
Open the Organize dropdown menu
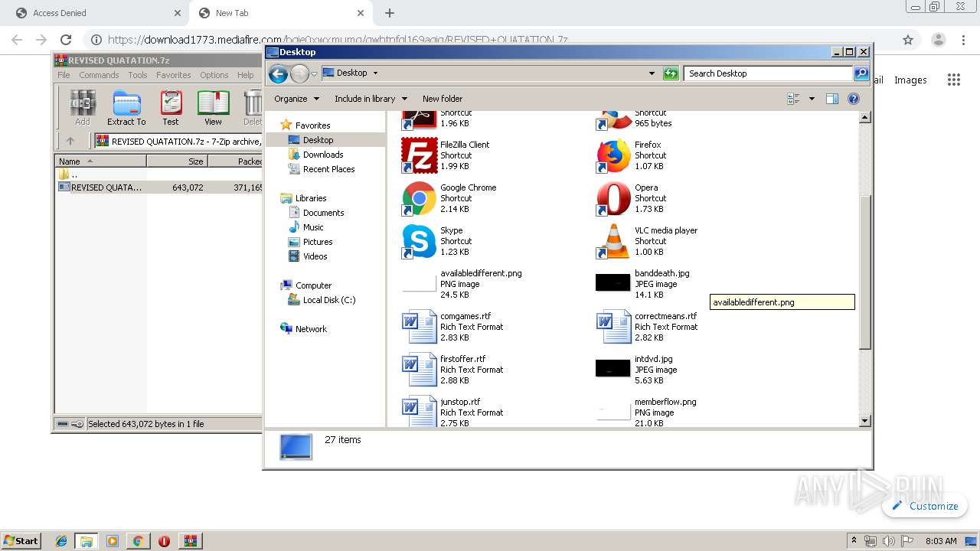point(296,99)
